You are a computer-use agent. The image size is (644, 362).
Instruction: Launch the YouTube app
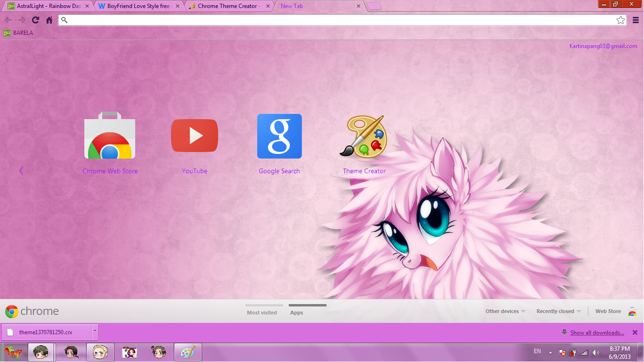(x=194, y=136)
